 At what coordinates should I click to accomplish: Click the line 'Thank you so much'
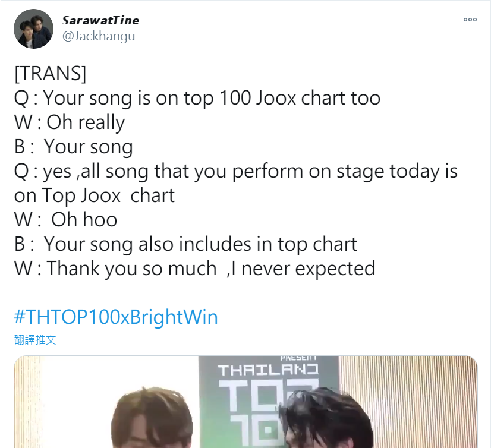(x=195, y=269)
